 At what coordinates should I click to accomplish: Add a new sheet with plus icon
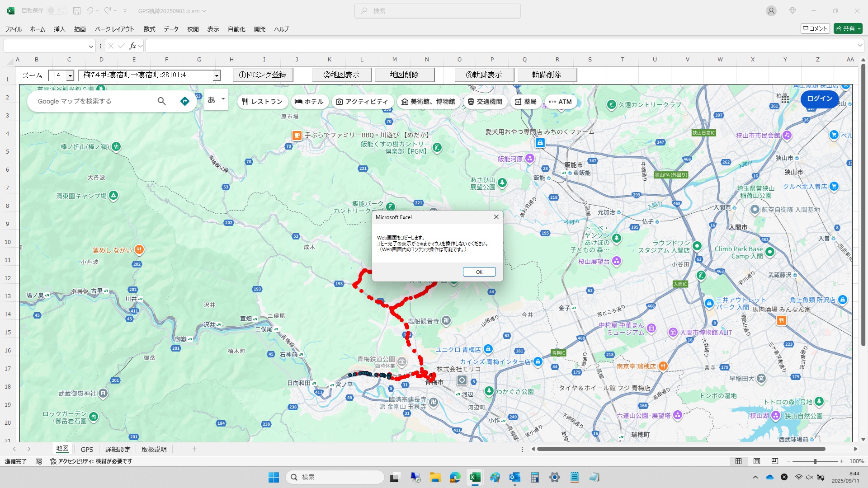tap(194, 449)
